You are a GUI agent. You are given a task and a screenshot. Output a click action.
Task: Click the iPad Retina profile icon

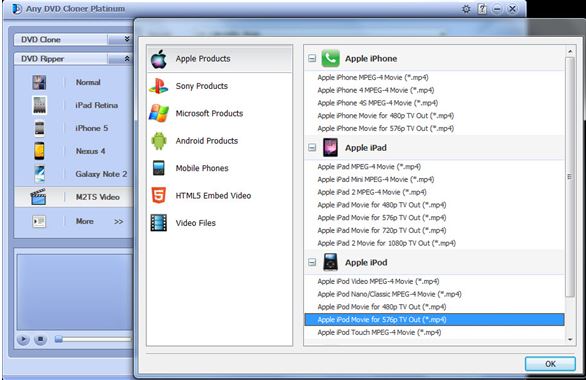[40, 105]
